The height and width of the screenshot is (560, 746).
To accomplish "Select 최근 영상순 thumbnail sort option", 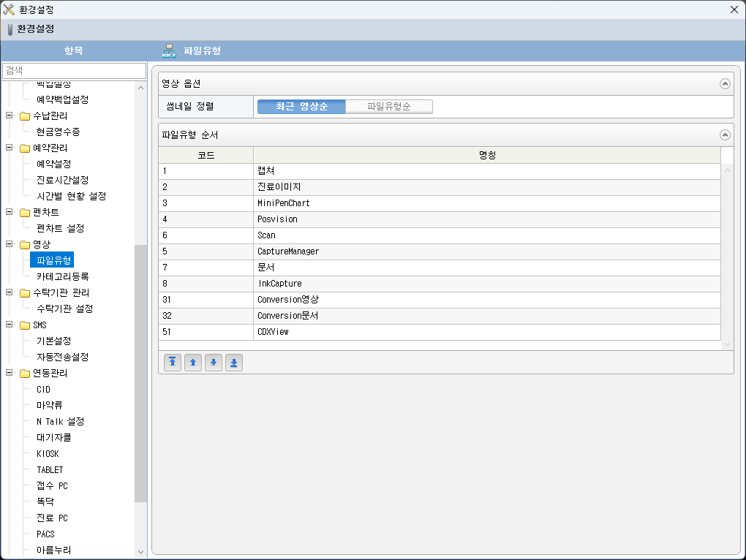I will click(x=301, y=107).
